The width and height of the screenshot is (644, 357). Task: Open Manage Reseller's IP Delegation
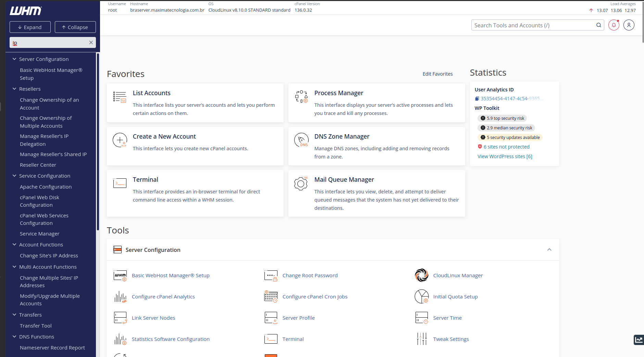tap(44, 140)
